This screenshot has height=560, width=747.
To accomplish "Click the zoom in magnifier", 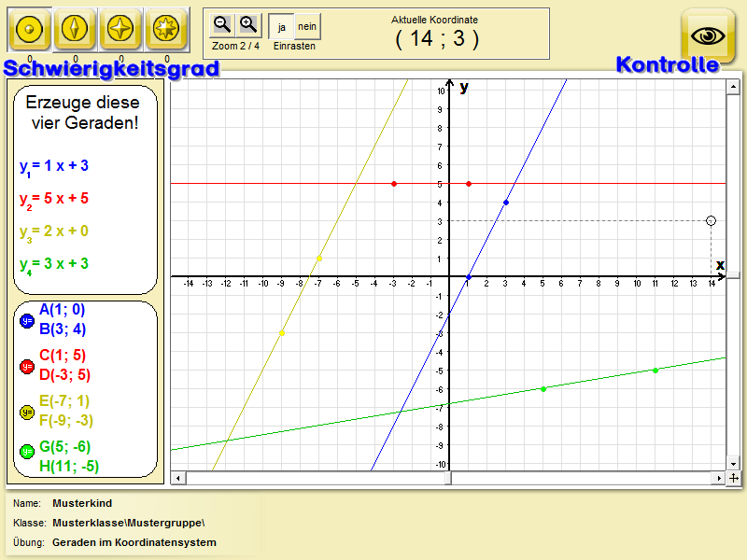I will pyautogui.click(x=248, y=25).
